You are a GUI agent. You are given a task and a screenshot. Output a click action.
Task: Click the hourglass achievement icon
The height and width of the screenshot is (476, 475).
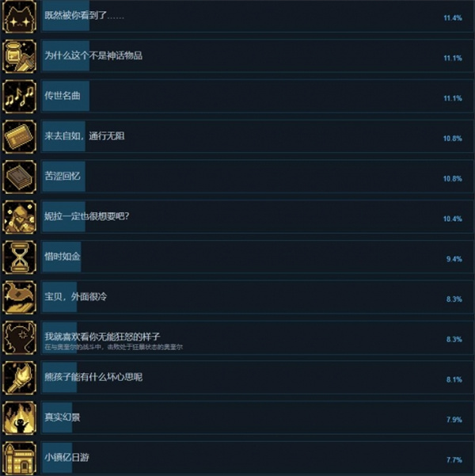[19, 257]
